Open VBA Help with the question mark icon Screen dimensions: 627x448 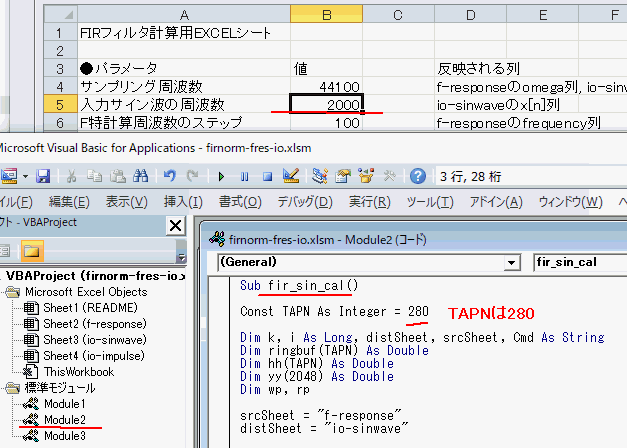418,176
